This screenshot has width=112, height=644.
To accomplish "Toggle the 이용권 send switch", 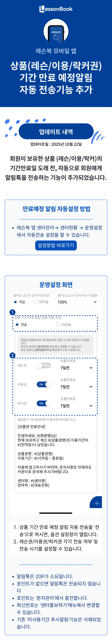I will click(x=44, y=384).
